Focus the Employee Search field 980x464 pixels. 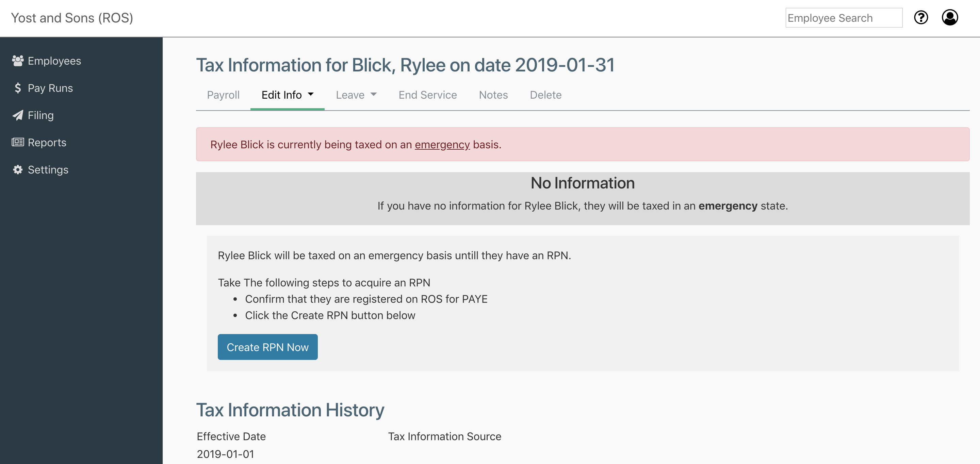point(844,18)
